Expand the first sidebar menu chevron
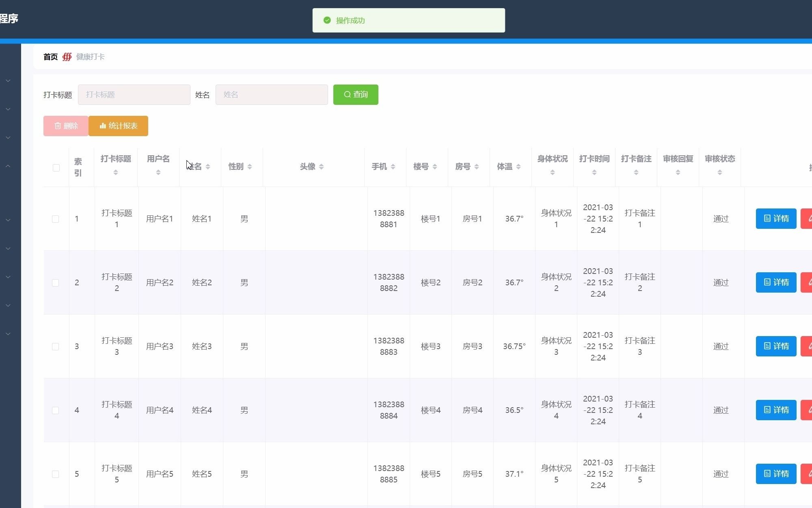 [8, 81]
